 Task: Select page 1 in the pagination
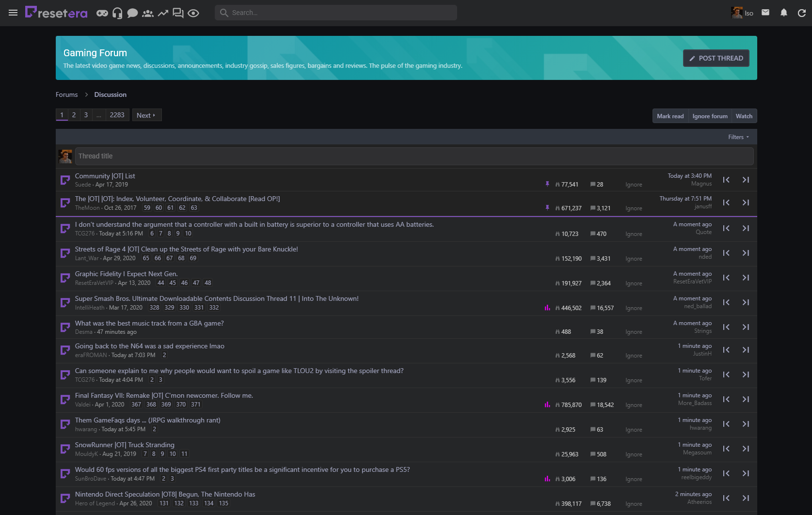click(x=62, y=115)
